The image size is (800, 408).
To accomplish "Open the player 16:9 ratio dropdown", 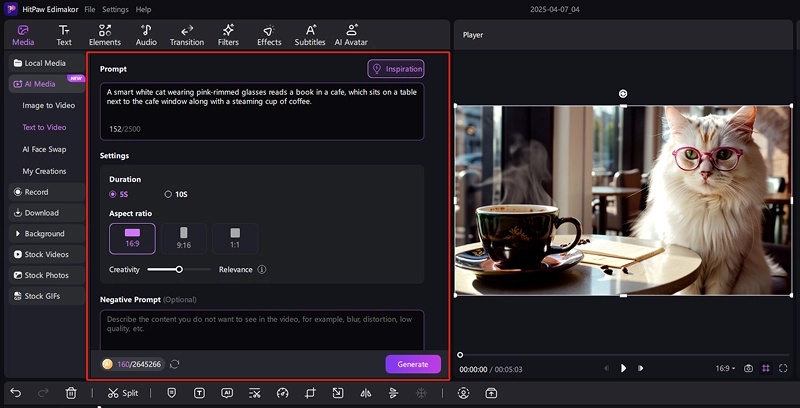I will click(725, 368).
